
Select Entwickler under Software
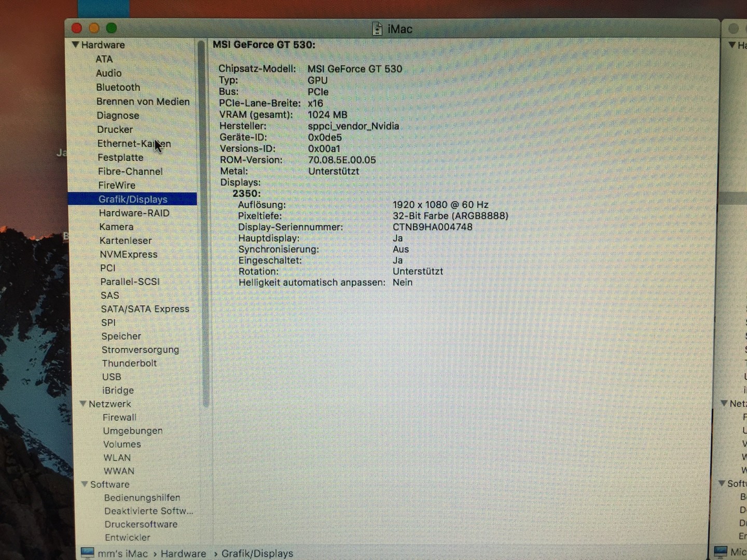(128, 537)
